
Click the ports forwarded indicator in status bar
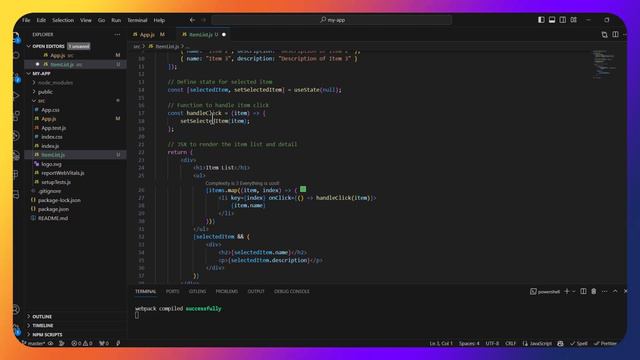[104, 343]
